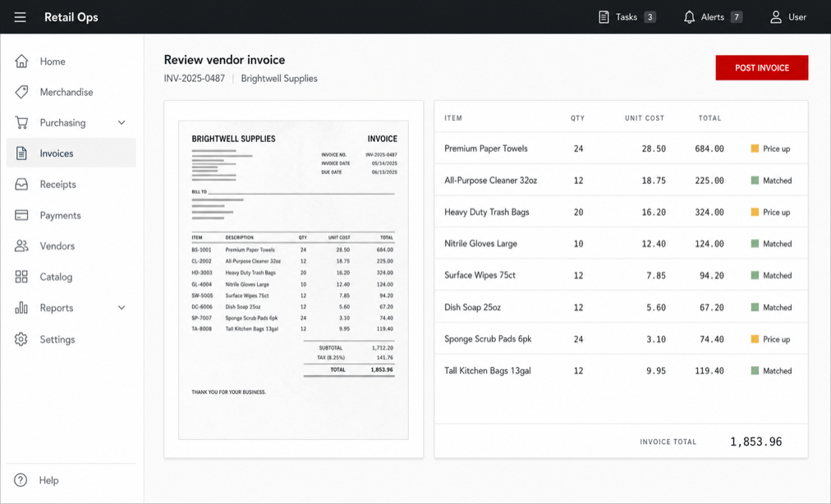Click green swatch on Nitrile Gloves Large row
This screenshot has width=831, height=504.
(755, 244)
